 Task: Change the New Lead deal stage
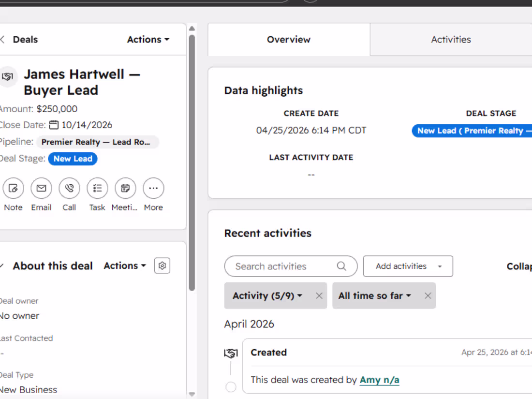pyautogui.click(x=73, y=159)
